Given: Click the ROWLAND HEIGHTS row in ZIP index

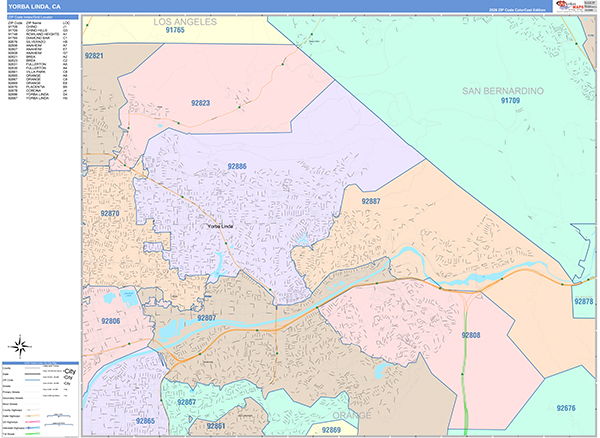Looking at the screenshot, I should [x=38, y=34].
